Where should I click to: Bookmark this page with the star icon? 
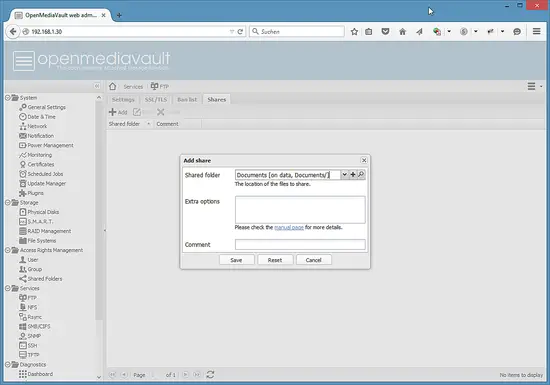pyautogui.click(x=354, y=32)
